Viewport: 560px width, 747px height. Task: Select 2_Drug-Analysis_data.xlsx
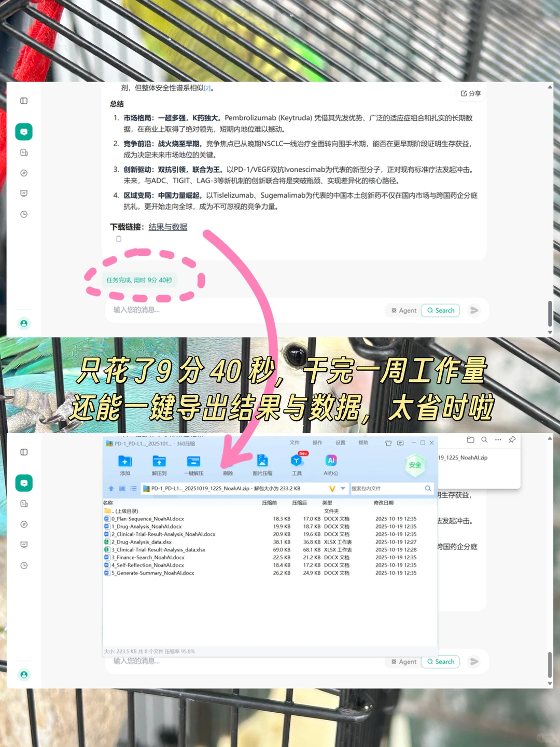[x=270, y=542]
